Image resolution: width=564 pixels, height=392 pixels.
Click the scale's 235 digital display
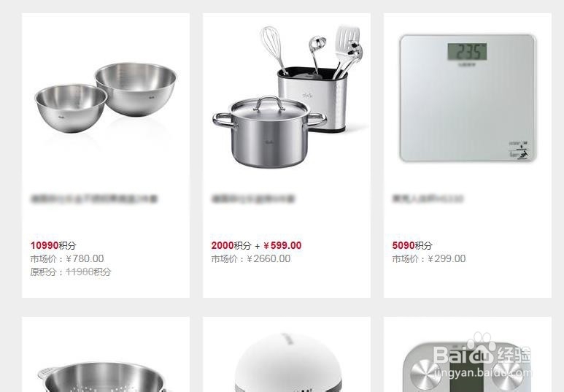point(467,52)
